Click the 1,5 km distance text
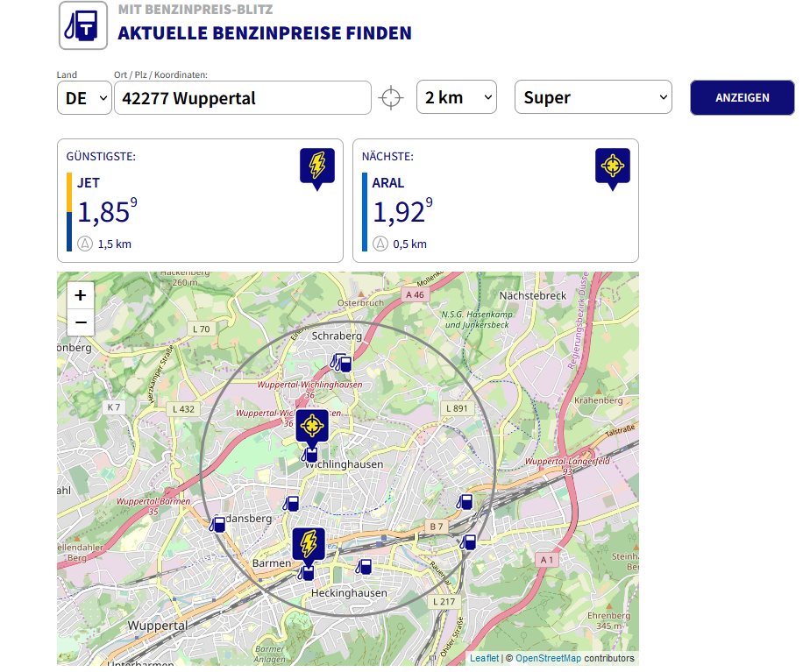Screen dimensions: 803x672 (115, 244)
